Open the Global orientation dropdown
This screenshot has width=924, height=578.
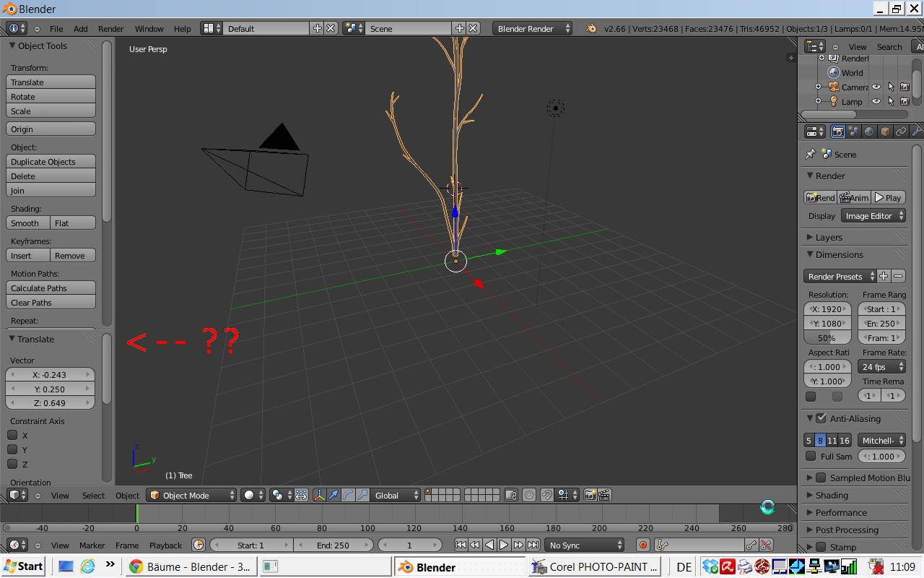point(396,495)
